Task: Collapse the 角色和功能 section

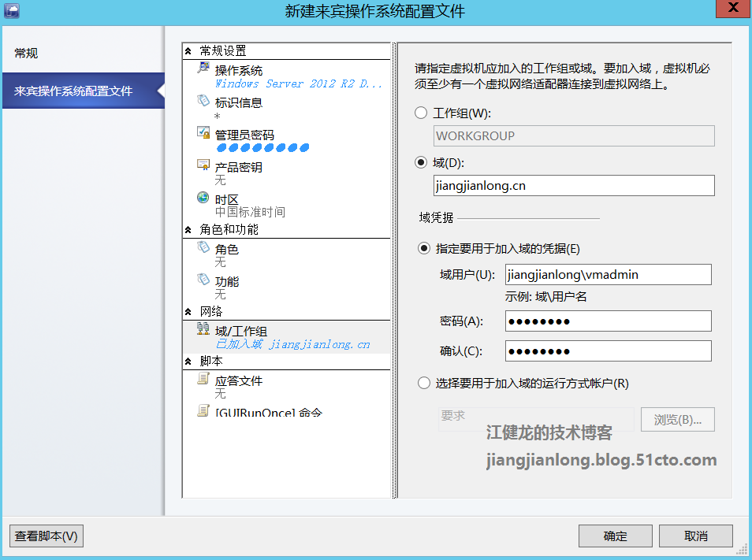Action: (x=188, y=229)
